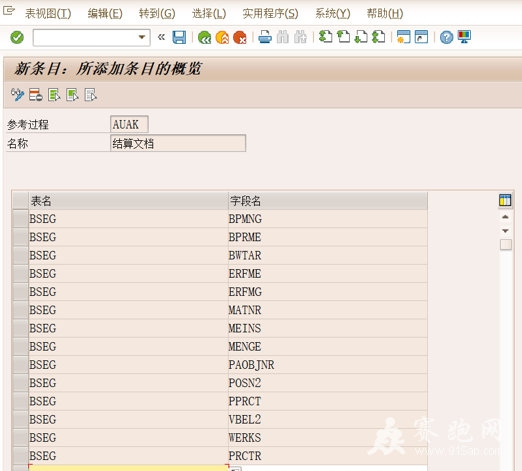Select the row selector for BPMNG

21,219
